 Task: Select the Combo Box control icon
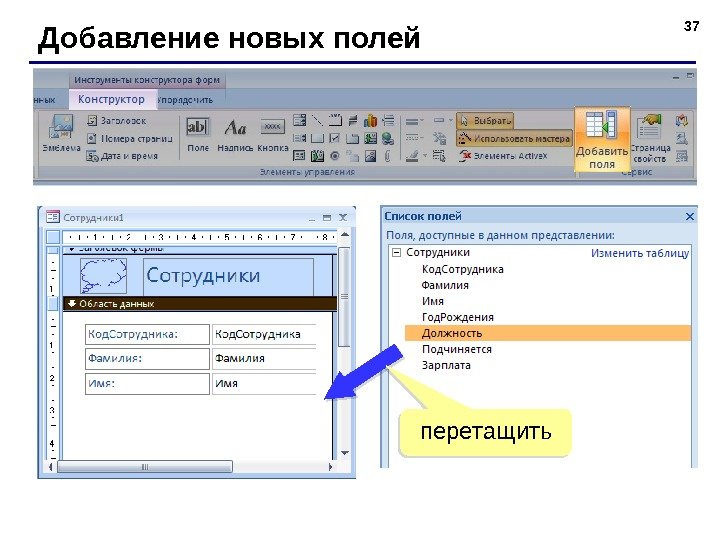299,120
